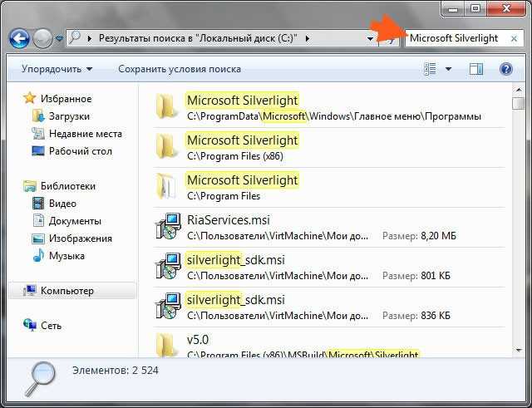Click installer icon of 801 КБ silverlight_sdk.msi
Screen dimensions: 532x408
168,267
